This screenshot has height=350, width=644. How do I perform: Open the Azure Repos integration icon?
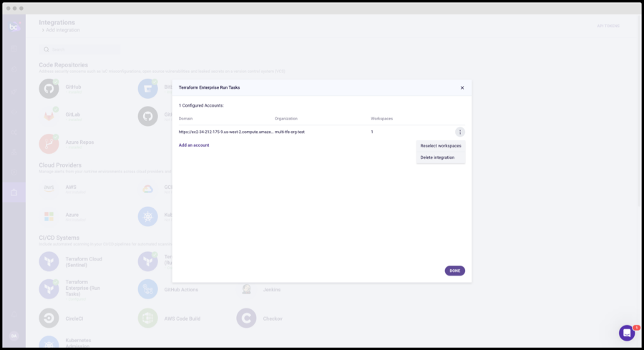[49, 144]
